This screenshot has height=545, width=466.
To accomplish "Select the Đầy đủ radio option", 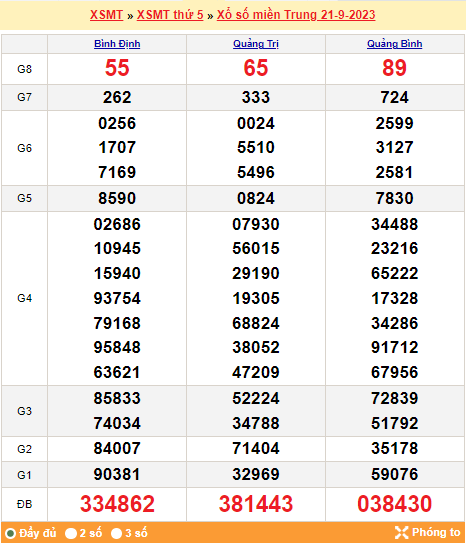I will click(10, 533).
